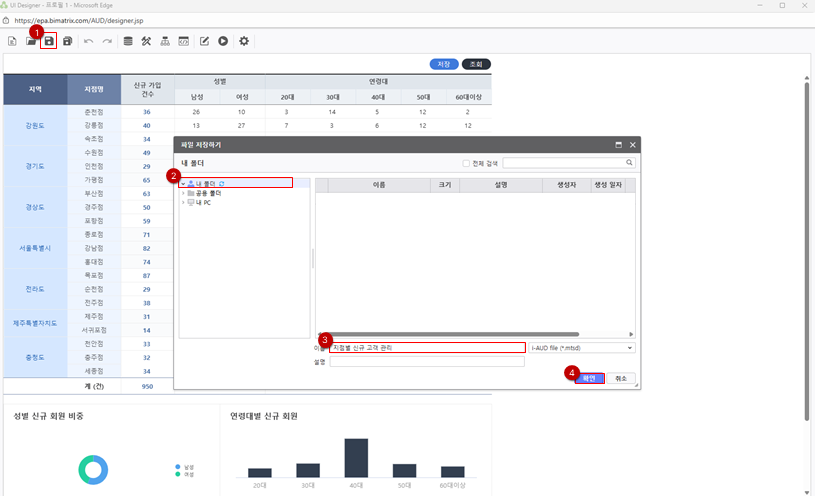Click the 이름 column header
The width and height of the screenshot is (815, 496).
pyautogui.click(x=379, y=185)
